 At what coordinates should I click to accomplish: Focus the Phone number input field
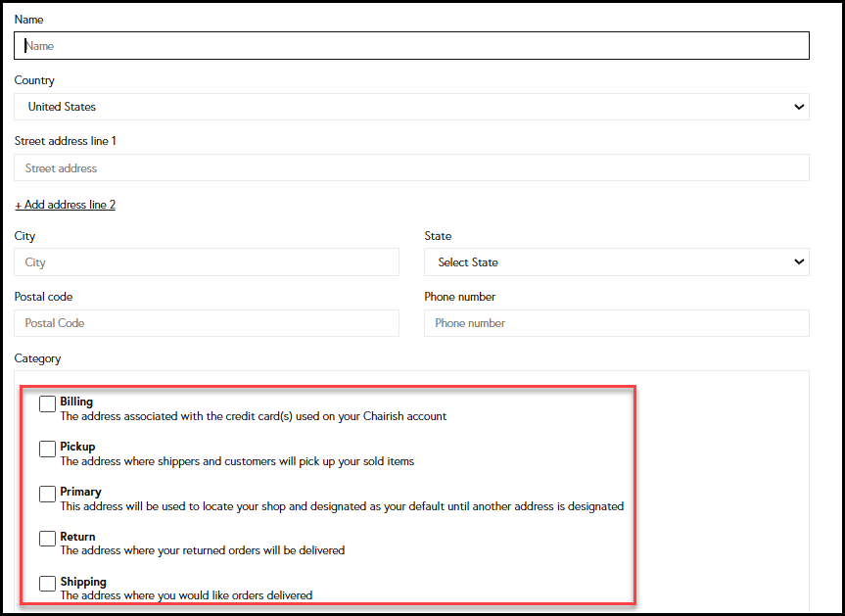pyautogui.click(x=617, y=323)
